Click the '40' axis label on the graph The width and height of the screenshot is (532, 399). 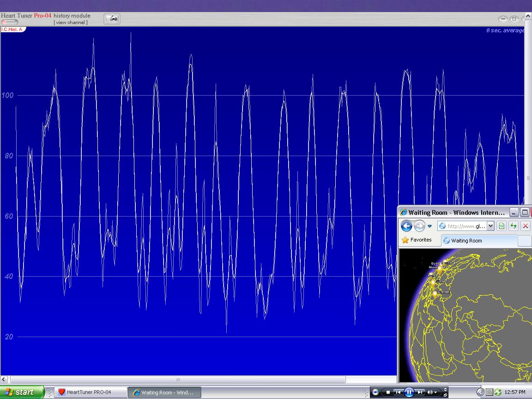pyautogui.click(x=9, y=276)
